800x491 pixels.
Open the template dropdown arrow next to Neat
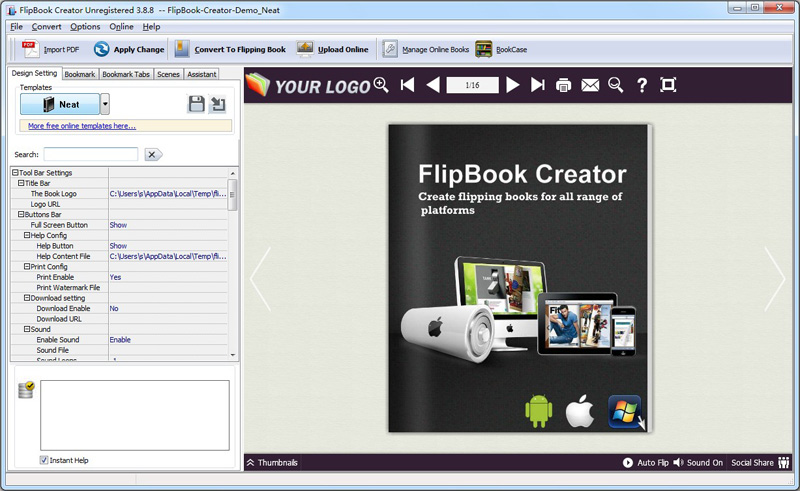[x=105, y=104]
